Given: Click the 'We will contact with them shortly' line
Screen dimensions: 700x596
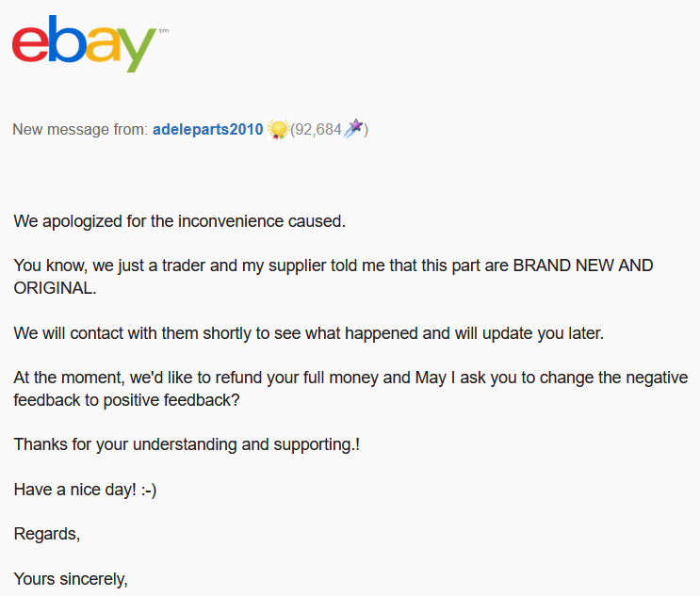Looking at the screenshot, I should coord(308,333).
